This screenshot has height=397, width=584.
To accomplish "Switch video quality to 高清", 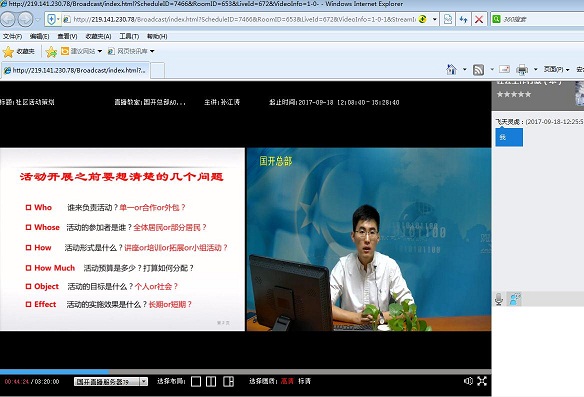I will click(x=287, y=381).
